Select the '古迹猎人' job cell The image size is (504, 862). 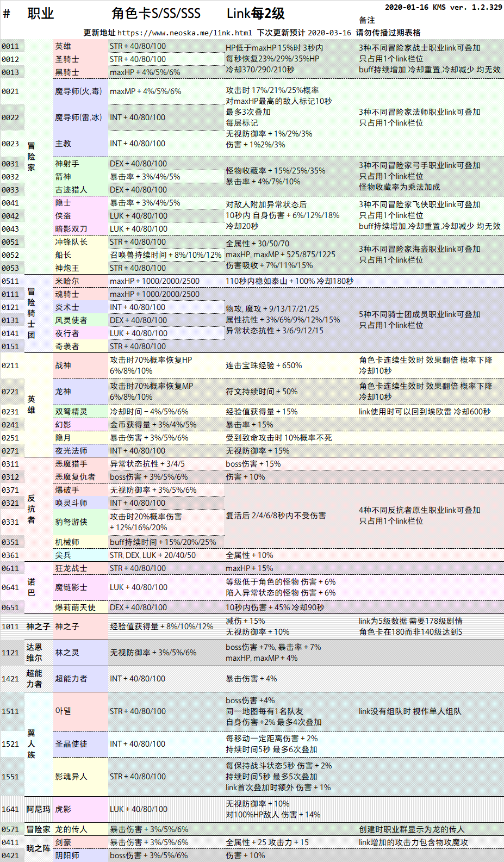80,190
